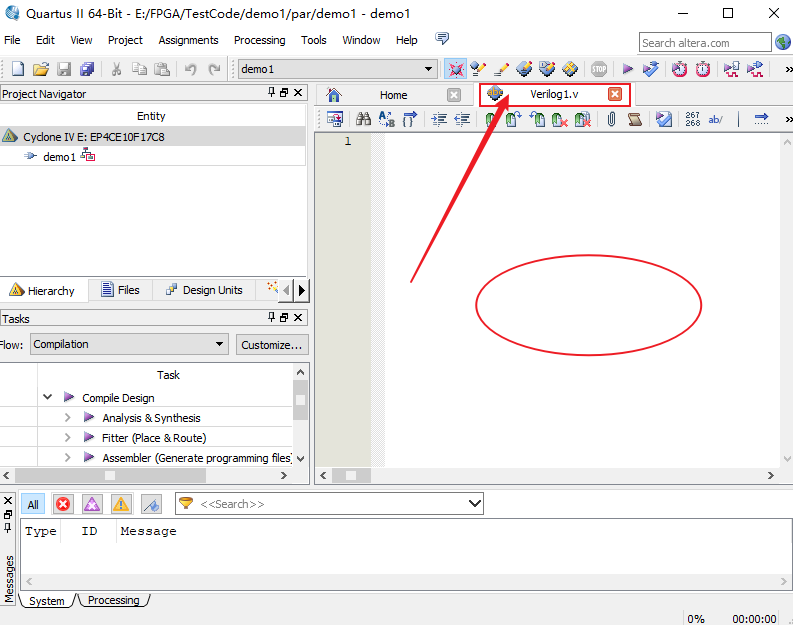Screen dimensions: 793x625
Task: Click the editor horizontal scrollbar thumb
Action: (351, 475)
